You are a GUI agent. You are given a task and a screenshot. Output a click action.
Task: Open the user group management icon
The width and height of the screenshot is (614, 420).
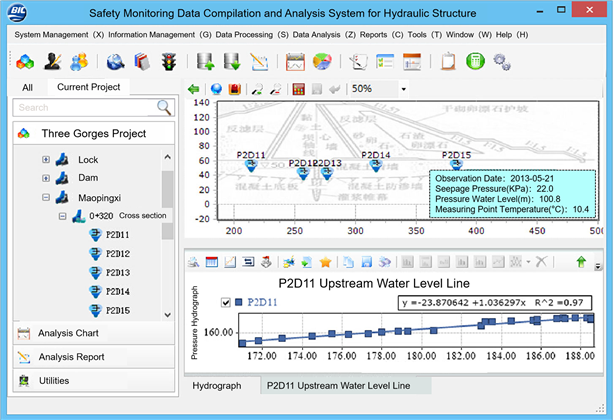pyautogui.click(x=79, y=62)
